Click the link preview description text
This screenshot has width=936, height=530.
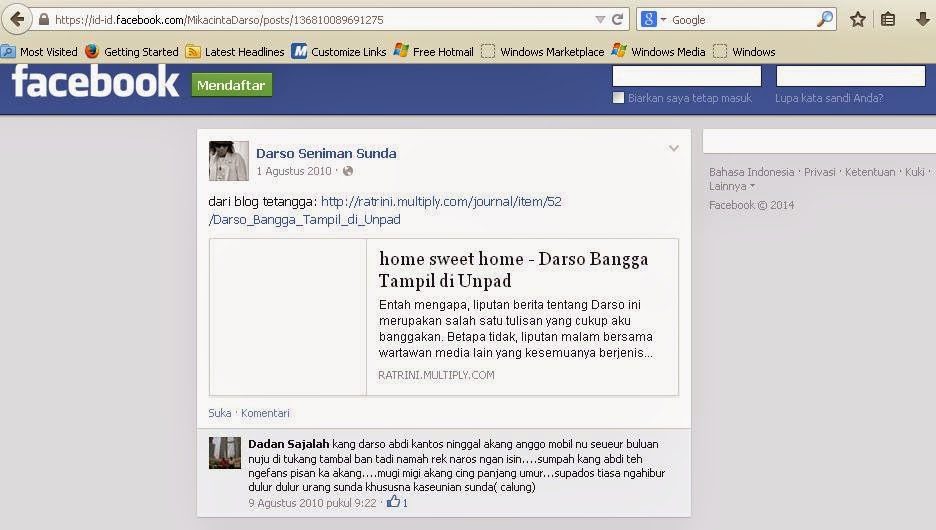click(516, 329)
